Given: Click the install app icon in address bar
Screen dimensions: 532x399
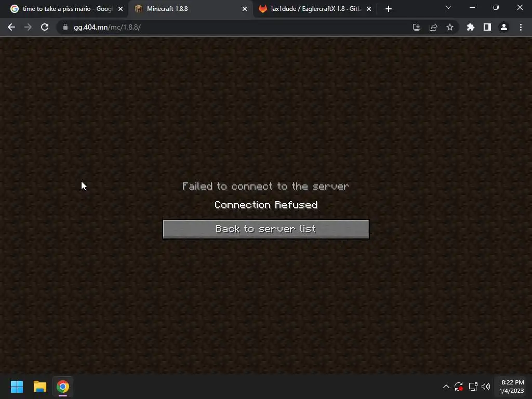Looking at the screenshot, I should [x=416, y=27].
